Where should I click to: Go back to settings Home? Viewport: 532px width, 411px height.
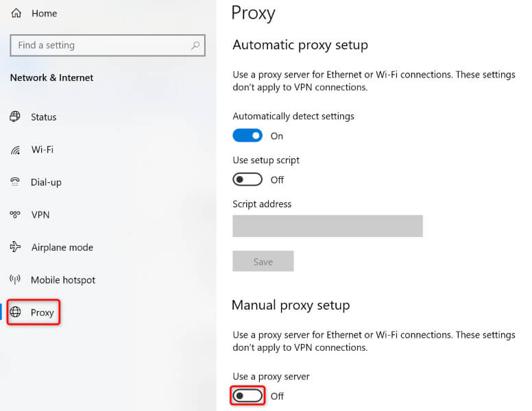[x=44, y=13]
